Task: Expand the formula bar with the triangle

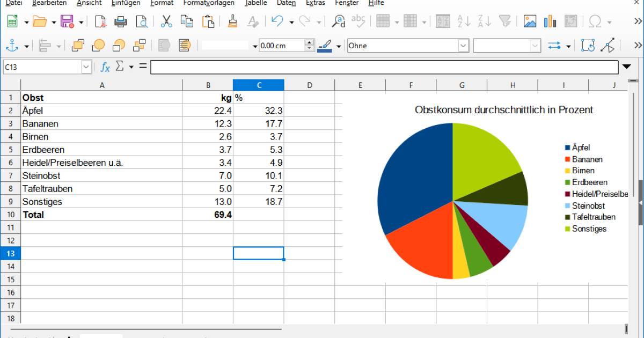Action: 627,67
